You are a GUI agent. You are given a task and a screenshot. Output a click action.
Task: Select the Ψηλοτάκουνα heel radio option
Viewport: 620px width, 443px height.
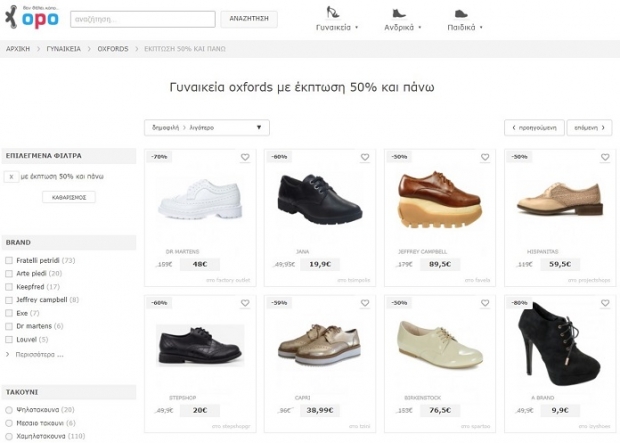click(x=9, y=410)
